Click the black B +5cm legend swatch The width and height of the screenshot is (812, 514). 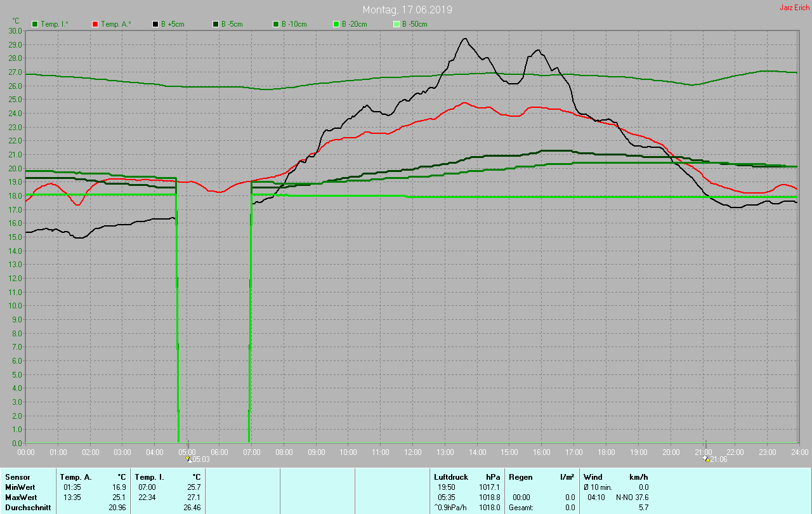click(155, 24)
